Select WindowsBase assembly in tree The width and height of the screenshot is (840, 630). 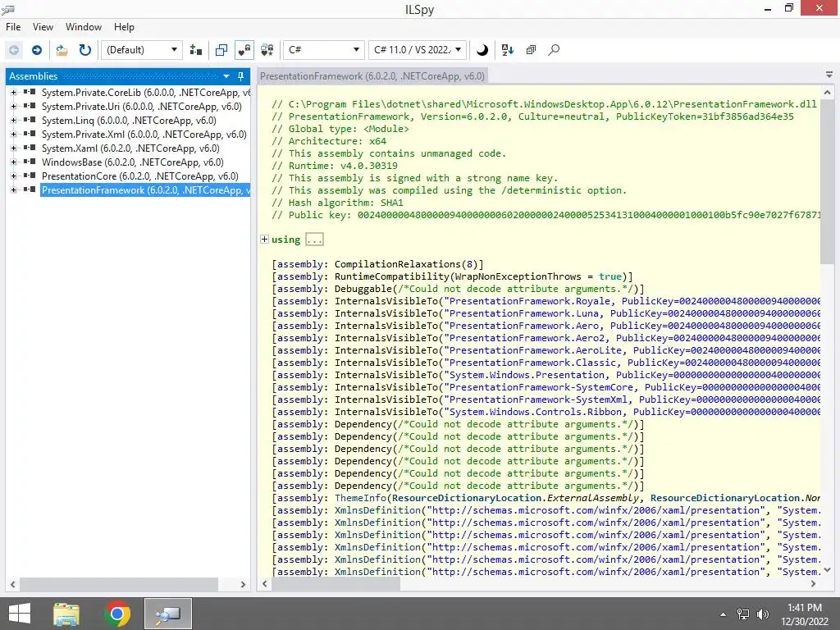pos(132,162)
